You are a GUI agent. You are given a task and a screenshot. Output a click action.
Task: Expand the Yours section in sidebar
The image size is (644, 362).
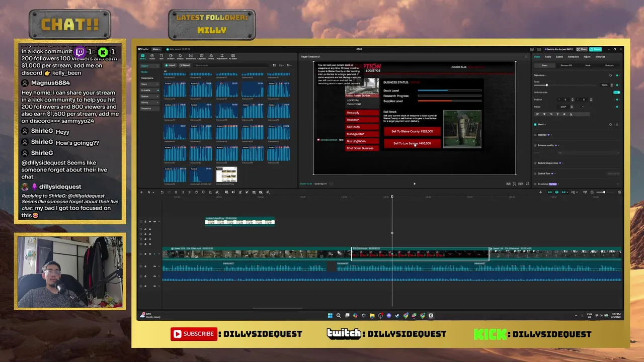(149, 84)
